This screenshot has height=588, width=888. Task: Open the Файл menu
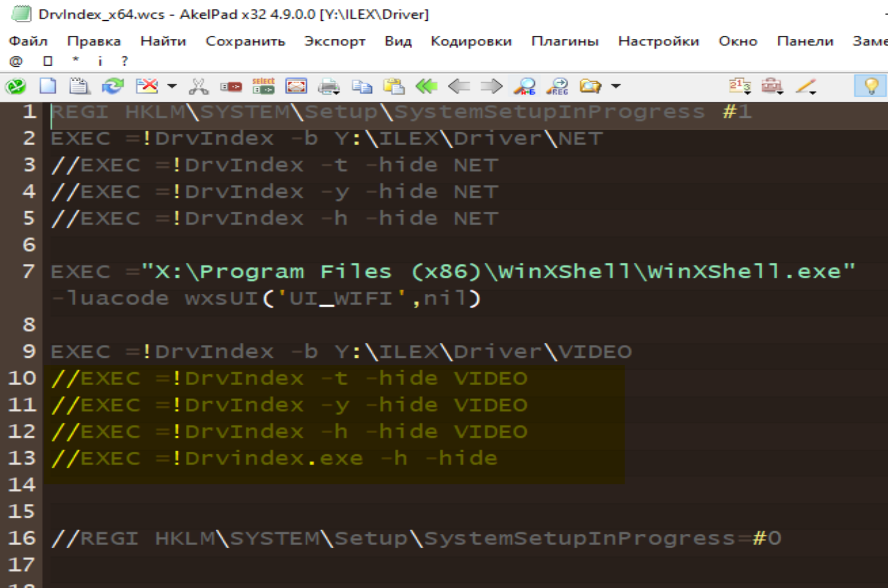click(x=28, y=41)
